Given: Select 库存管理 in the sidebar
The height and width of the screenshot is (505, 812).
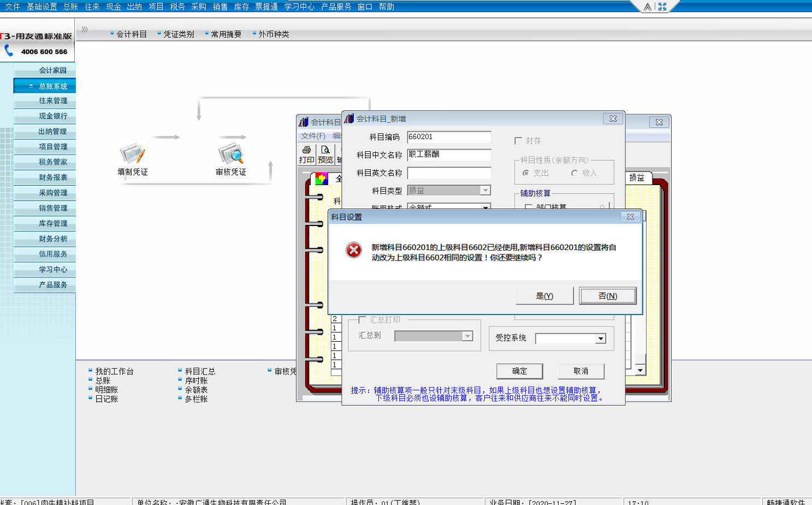Looking at the screenshot, I should point(45,223).
